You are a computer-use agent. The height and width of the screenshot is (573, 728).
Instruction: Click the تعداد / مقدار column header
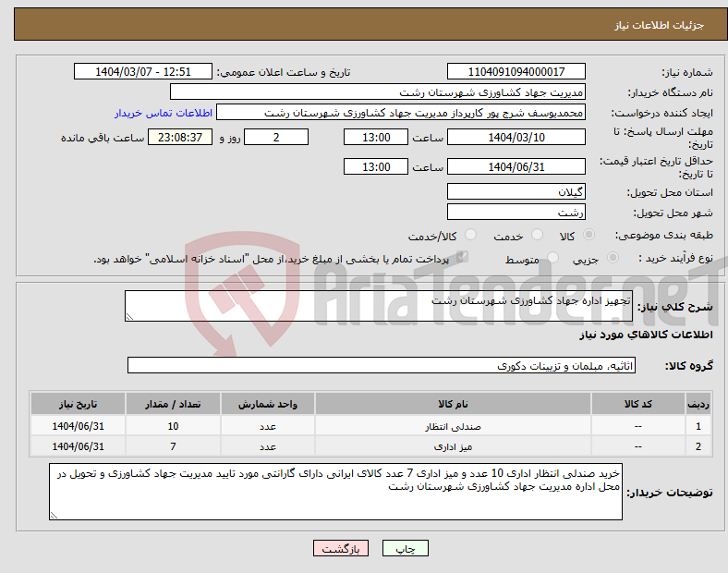[173, 404]
